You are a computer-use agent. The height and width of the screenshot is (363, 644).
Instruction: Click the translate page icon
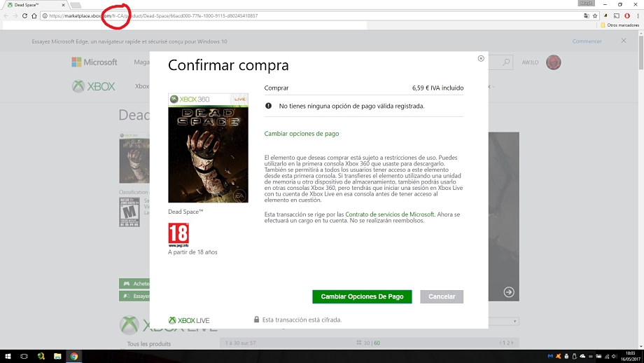(x=587, y=15)
